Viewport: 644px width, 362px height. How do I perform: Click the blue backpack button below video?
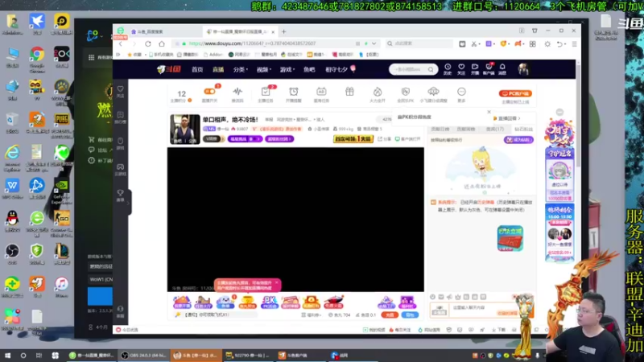pyautogui.click(x=410, y=315)
